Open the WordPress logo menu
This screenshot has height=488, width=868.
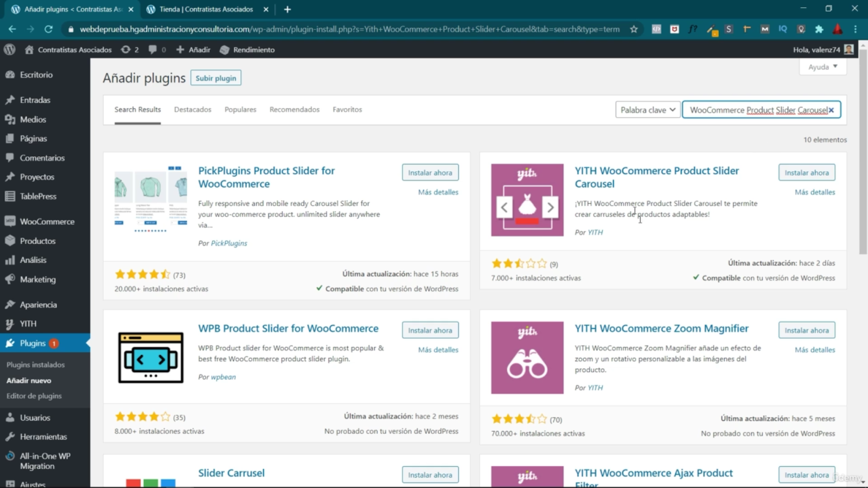(9, 49)
